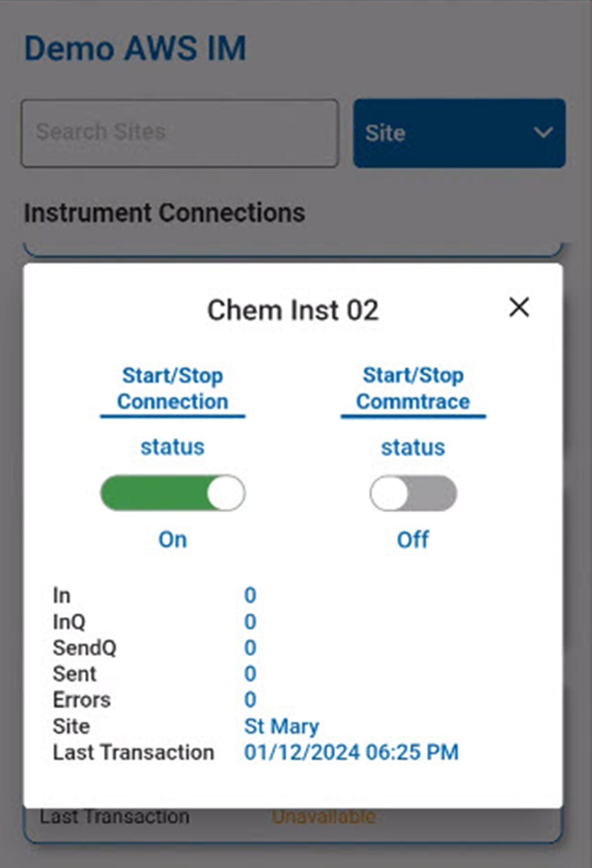Focus the Search Sites input field
Viewport: 592px width, 868px height.
coord(180,133)
